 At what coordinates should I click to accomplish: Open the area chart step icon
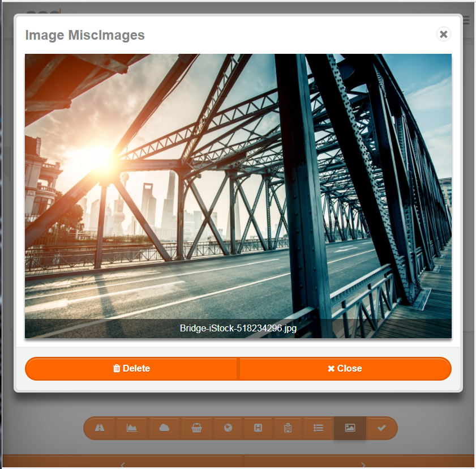(132, 428)
